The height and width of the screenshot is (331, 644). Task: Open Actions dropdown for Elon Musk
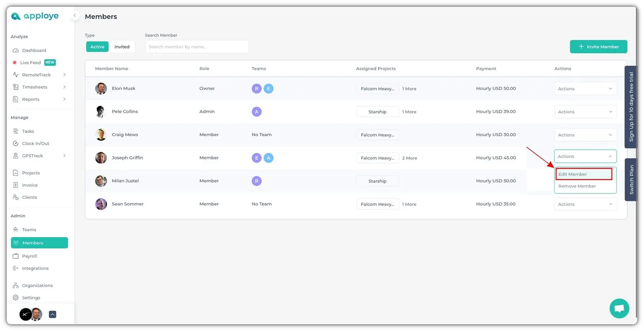click(x=585, y=89)
